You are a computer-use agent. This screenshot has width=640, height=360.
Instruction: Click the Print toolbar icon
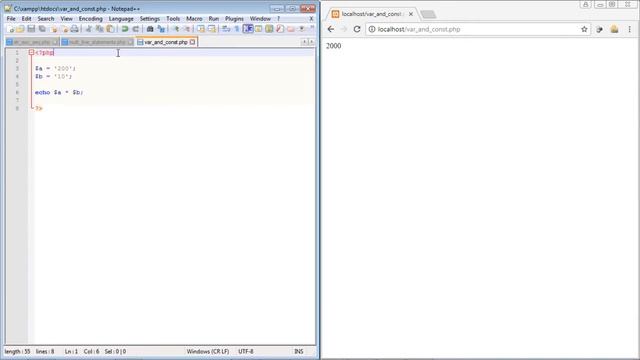(74, 29)
